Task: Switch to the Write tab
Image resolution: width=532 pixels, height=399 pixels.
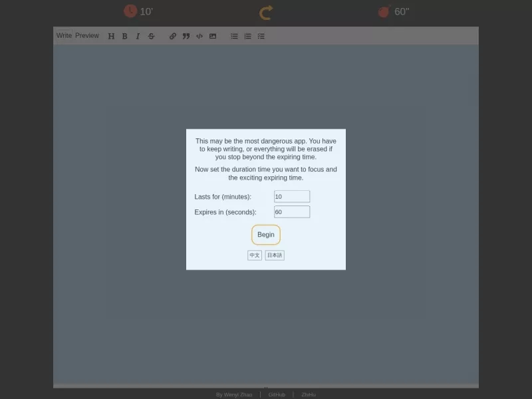Action: point(64,36)
